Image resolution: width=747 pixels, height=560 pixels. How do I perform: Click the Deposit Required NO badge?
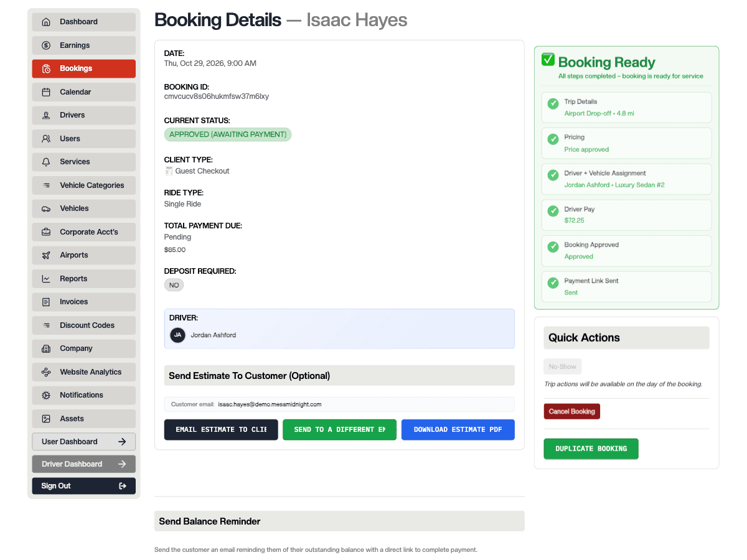(174, 285)
